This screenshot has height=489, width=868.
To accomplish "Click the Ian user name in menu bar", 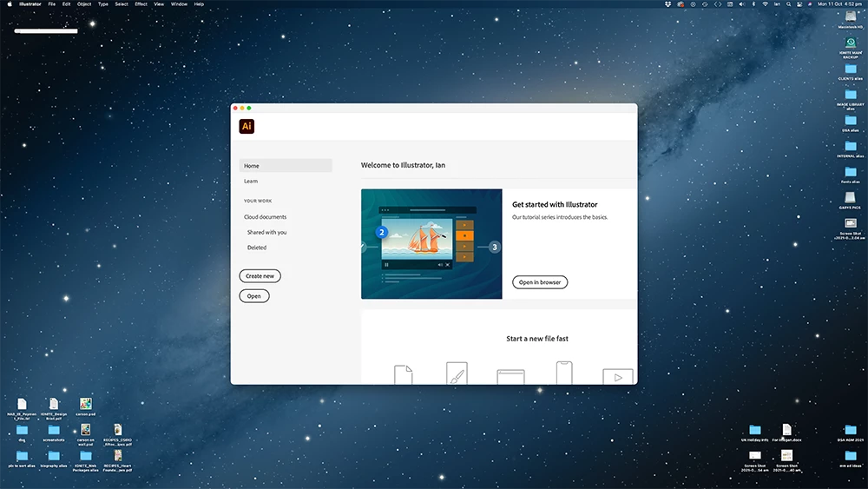I will [x=777, y=3].
